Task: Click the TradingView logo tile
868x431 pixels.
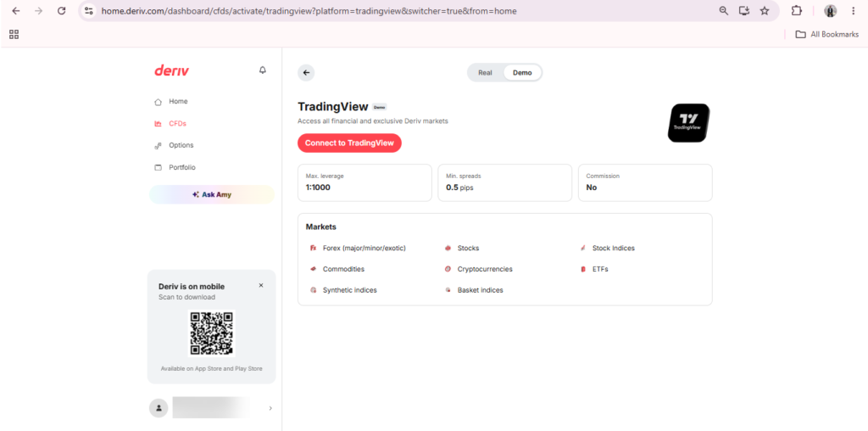Action: 688,123
